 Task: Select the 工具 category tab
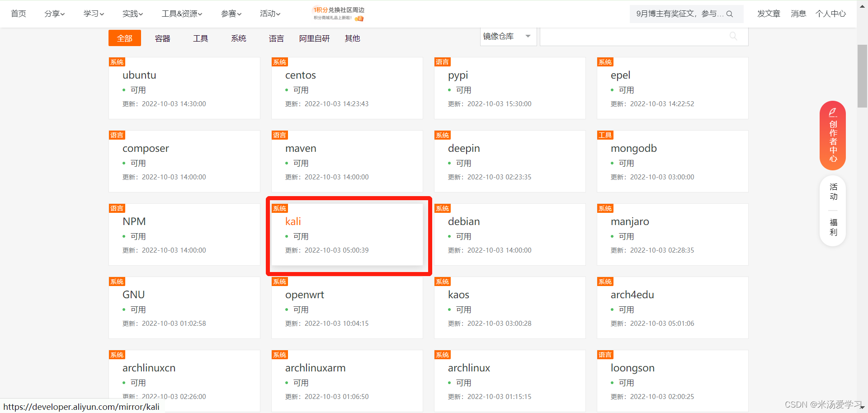(x=201, y=38)
